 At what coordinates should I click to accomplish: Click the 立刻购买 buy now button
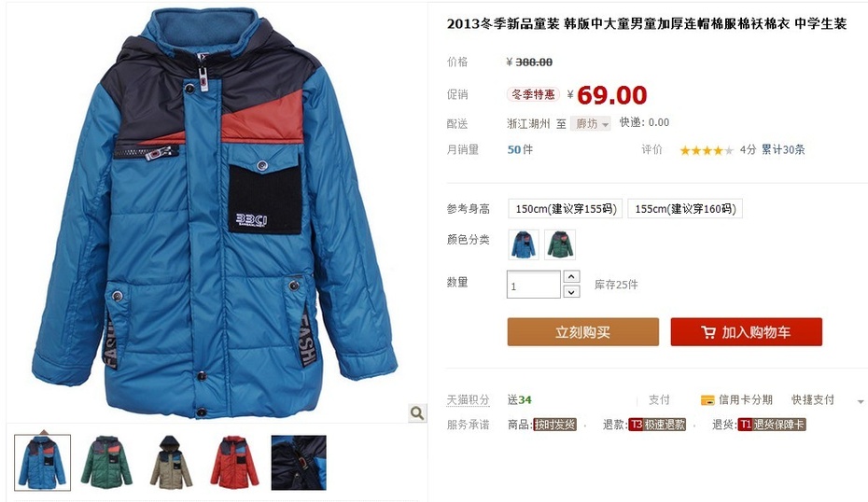coord(583,332)
